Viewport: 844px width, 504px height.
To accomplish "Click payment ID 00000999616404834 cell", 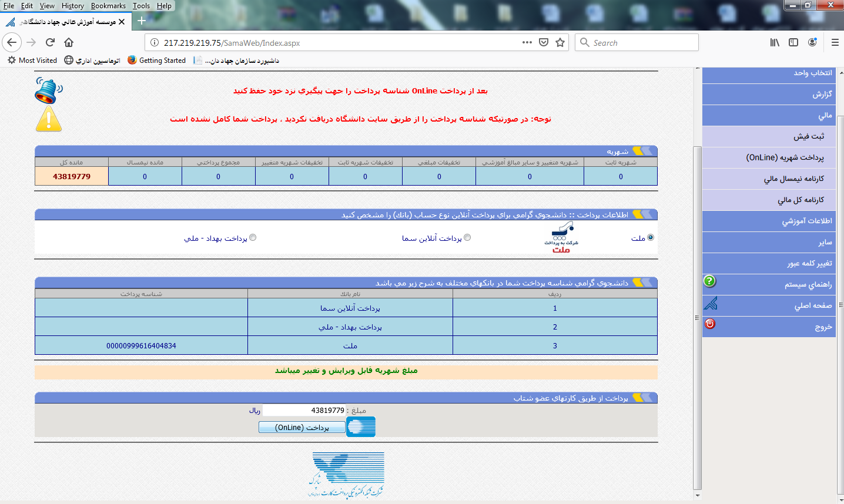I will click(141, 345).
